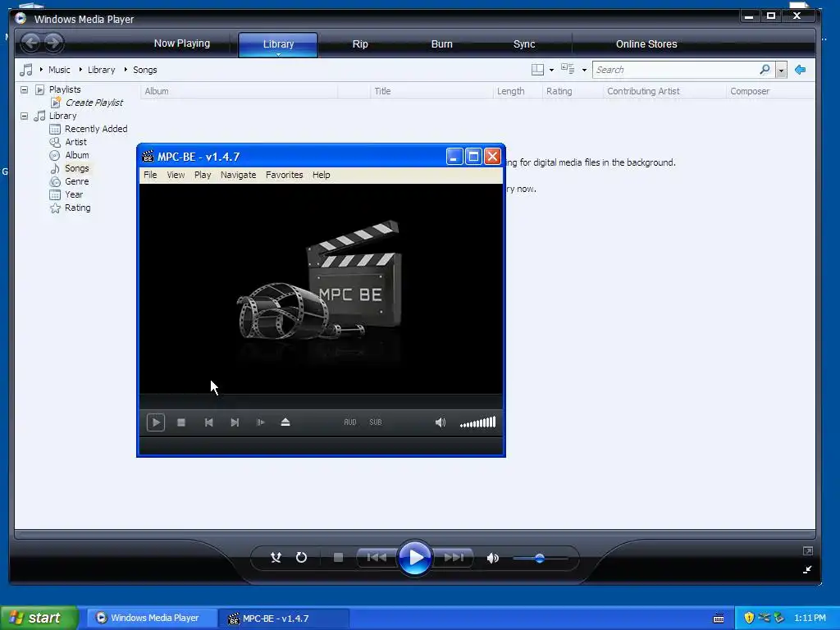Click the MPC-BE frame step button
Screen dimensions: 840x630
(260, 422)
